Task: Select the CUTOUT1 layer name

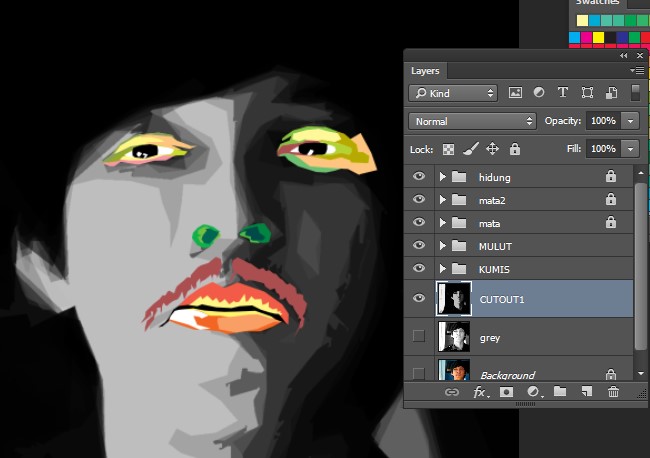Action: [502, 299]
